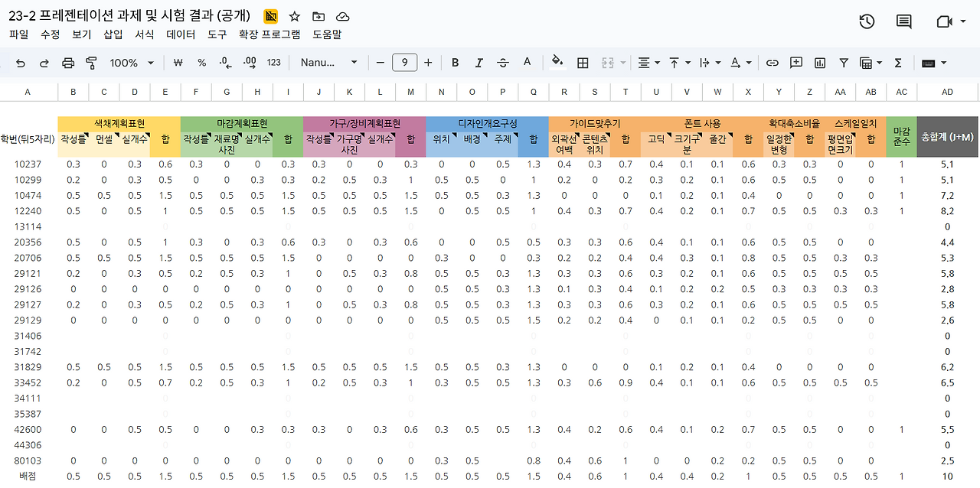Viewport: 980px width, 488px height.
Task: Select the 디자인개요구성 header cell
Action: (x=488, y=124)
